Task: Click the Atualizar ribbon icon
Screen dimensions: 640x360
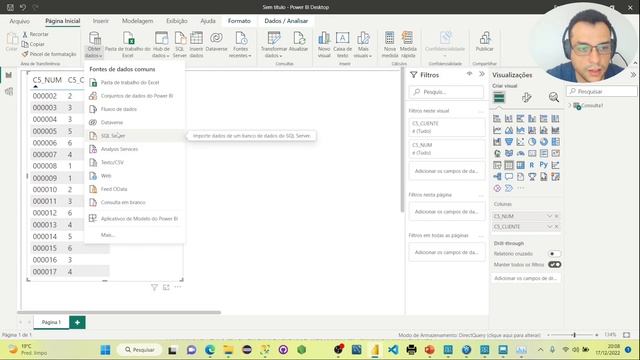Action: pyautogui.click(x=298, y=42)
